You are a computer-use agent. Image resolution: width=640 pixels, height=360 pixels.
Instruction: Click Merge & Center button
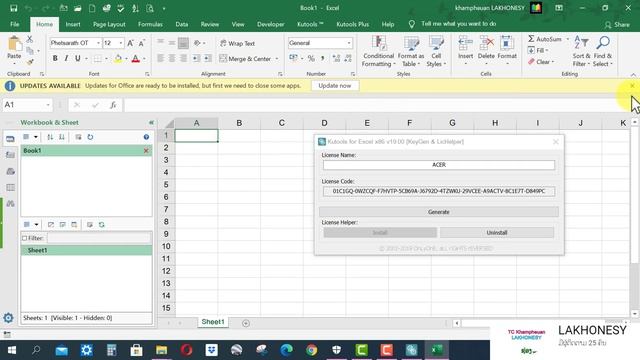tap(245, 59)
